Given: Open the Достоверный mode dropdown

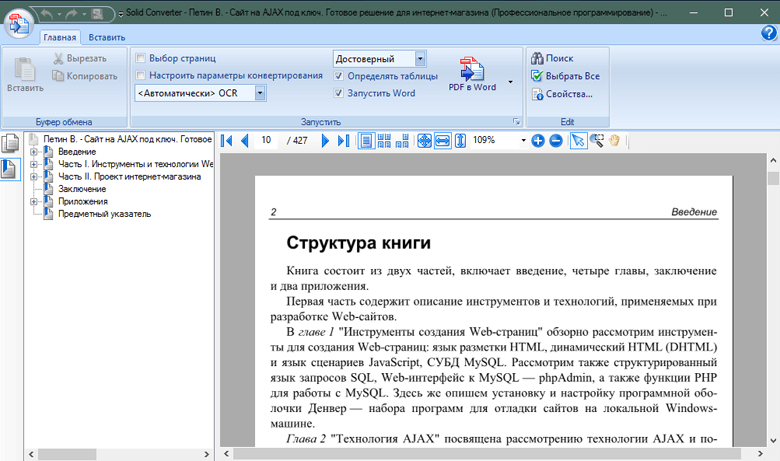Looking at the screenshot, I should coord(420,59).
